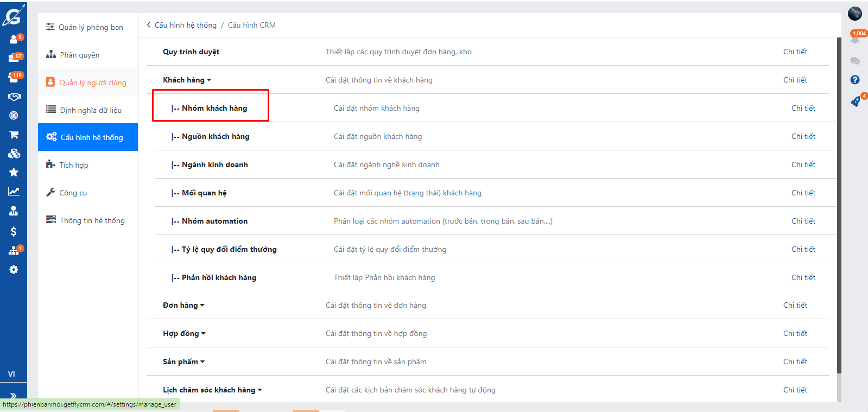Open Phân quyền menu item
The image size is (868, 412).
pos(79,55)
